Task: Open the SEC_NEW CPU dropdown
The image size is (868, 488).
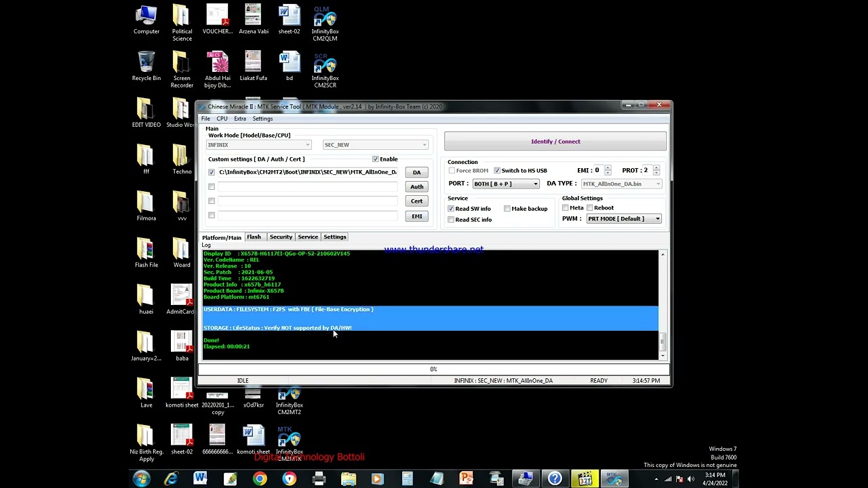Action: 376,145
